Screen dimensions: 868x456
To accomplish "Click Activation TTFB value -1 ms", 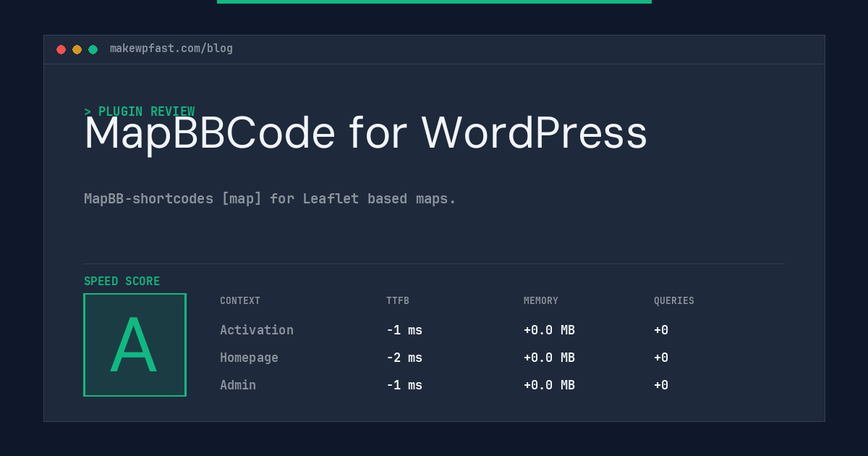I will pyautogui.click(x=404, y=330).
